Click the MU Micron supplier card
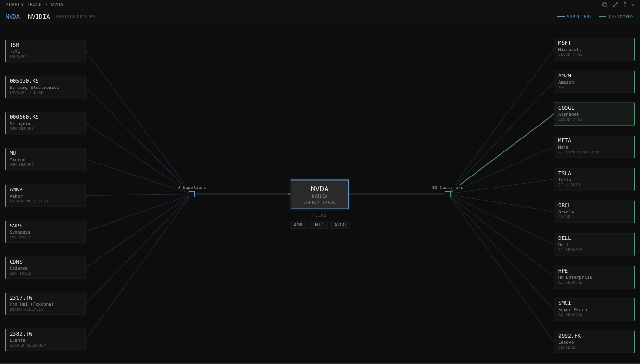The width and height of the screenshot is (640, 364). (45, 159)
